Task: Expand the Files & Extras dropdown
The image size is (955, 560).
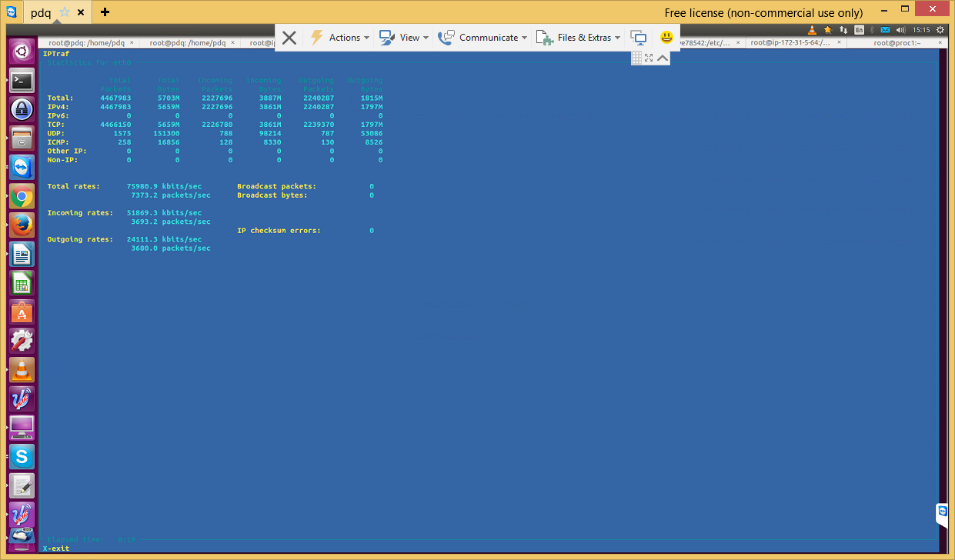Action: click(x=578, y=38)
